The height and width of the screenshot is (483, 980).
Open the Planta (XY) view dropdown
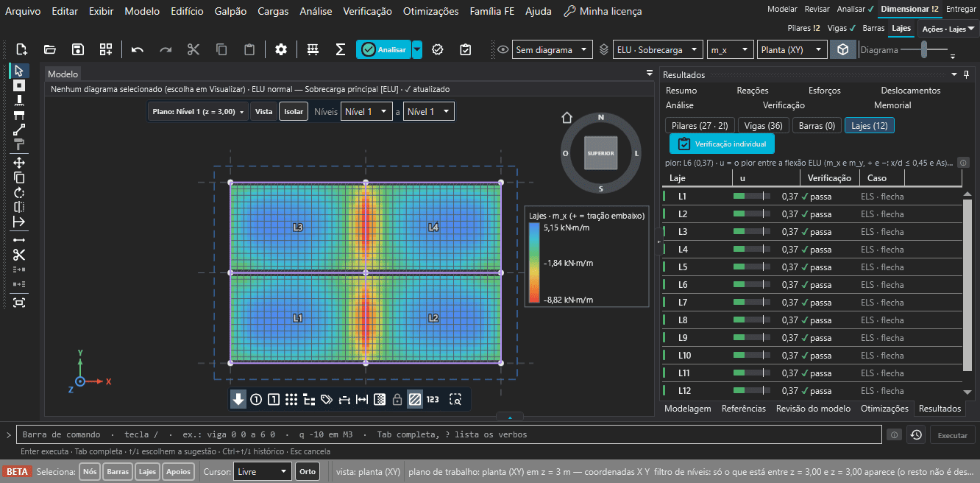(792, 50)
